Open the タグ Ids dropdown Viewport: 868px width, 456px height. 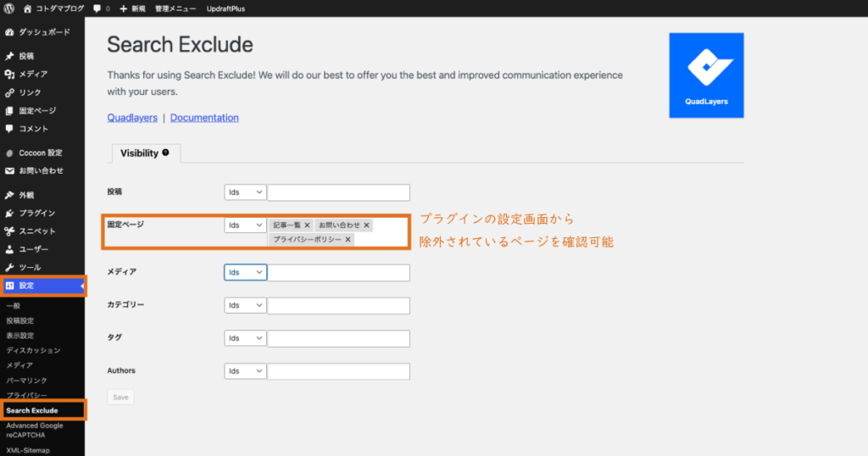[245, 338]
